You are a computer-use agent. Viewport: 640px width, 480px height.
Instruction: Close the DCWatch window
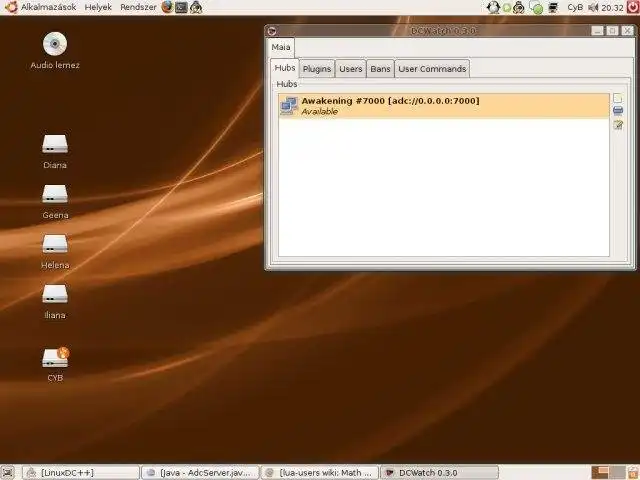pos(627,31)
